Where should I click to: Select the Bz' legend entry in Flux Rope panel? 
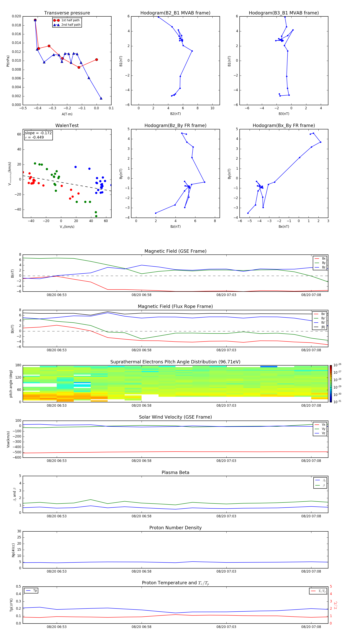(320, 323)
